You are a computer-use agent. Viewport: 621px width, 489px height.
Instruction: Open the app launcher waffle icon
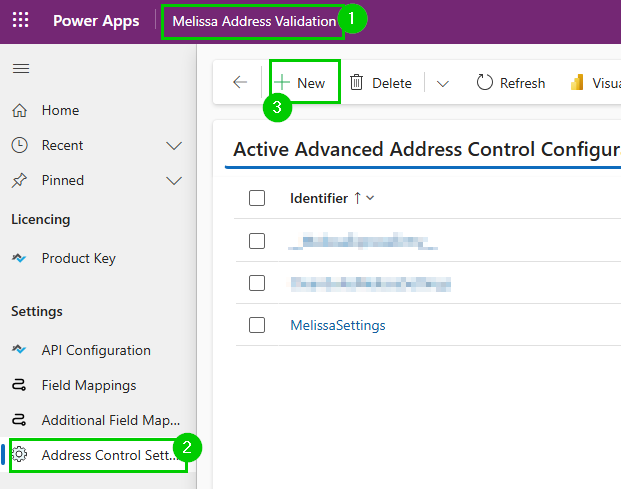[x=21, y=20]
